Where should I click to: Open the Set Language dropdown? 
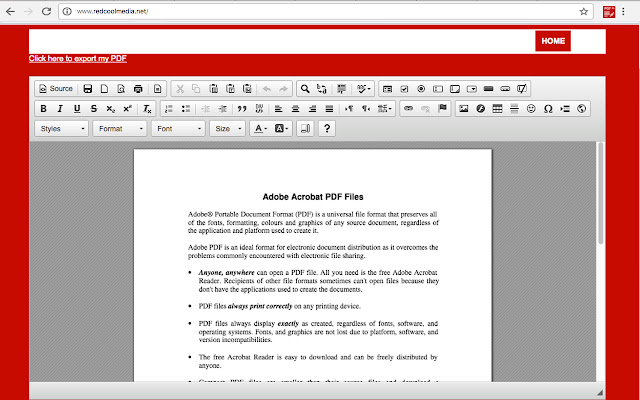coord(385,109)
